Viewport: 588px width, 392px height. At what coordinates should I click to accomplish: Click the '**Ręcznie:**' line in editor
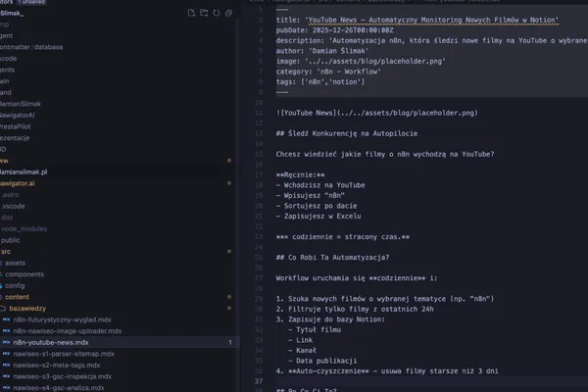[300, 174]
